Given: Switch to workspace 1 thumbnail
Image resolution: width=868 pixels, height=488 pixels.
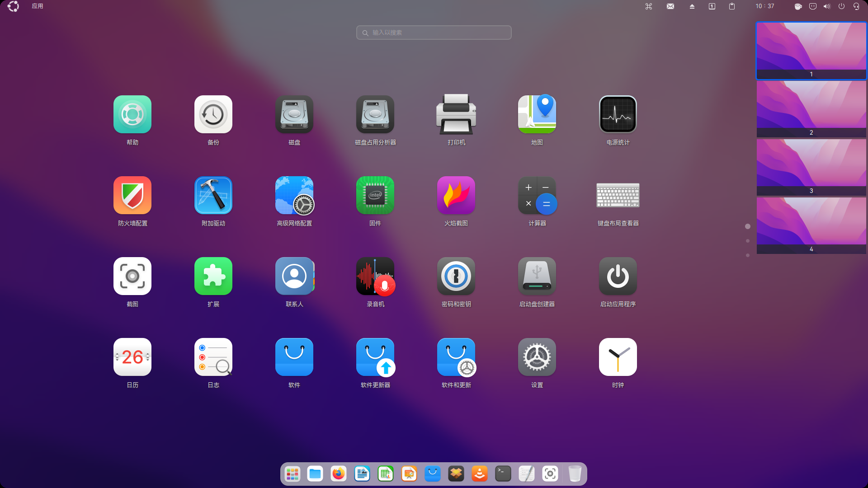Looking at the screenshot, I should coord(811,51).
